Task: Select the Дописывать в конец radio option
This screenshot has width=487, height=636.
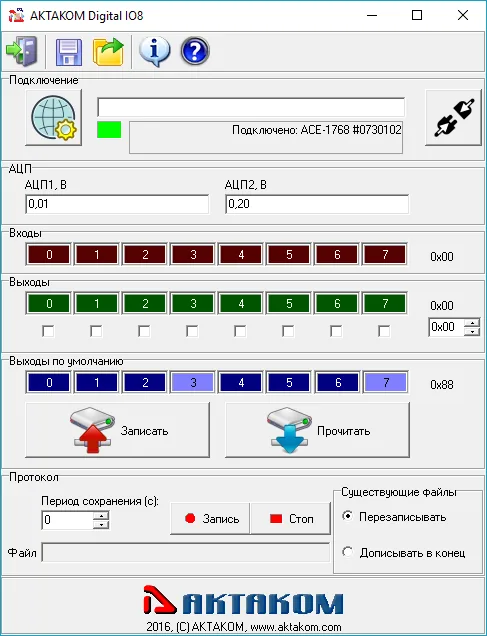Action: 348,552
